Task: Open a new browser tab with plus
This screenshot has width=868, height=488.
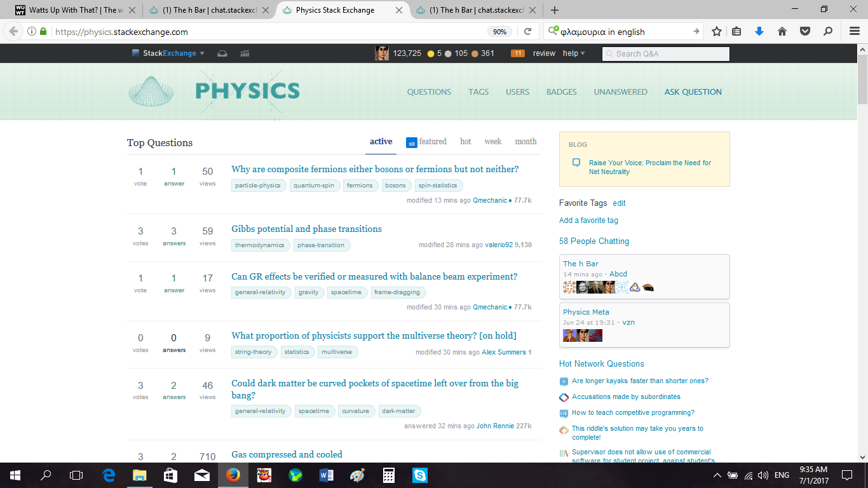Action: click(555, 10)
